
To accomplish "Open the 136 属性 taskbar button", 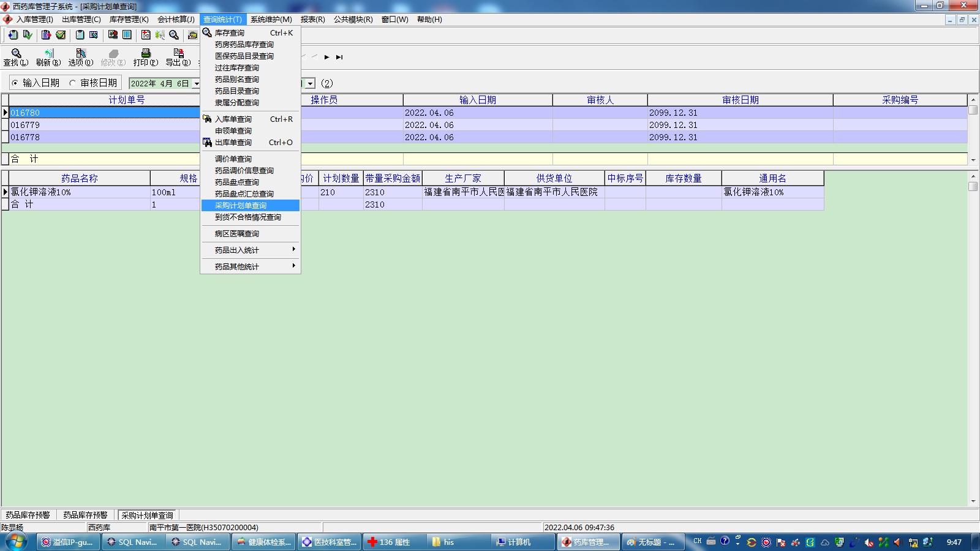I will click(393, 542).
